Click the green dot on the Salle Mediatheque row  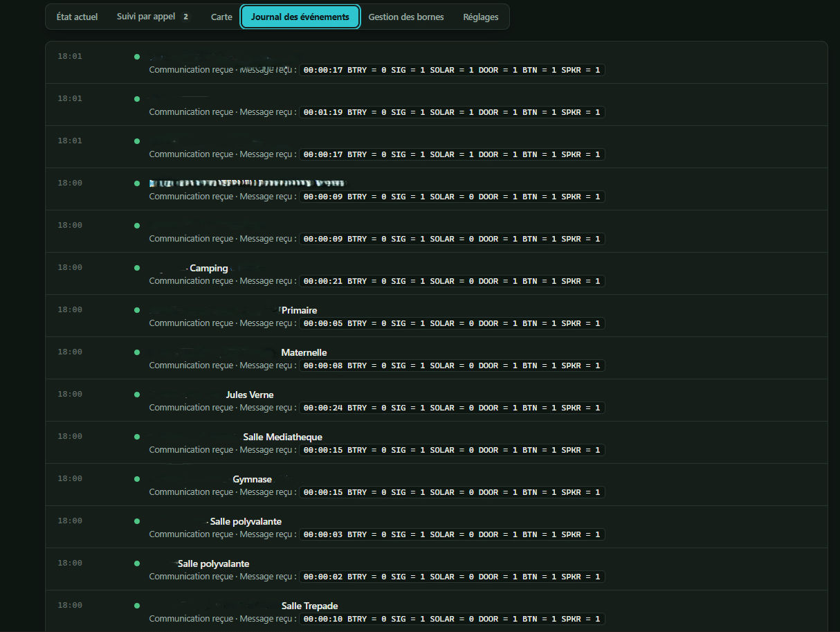[137, 437]
